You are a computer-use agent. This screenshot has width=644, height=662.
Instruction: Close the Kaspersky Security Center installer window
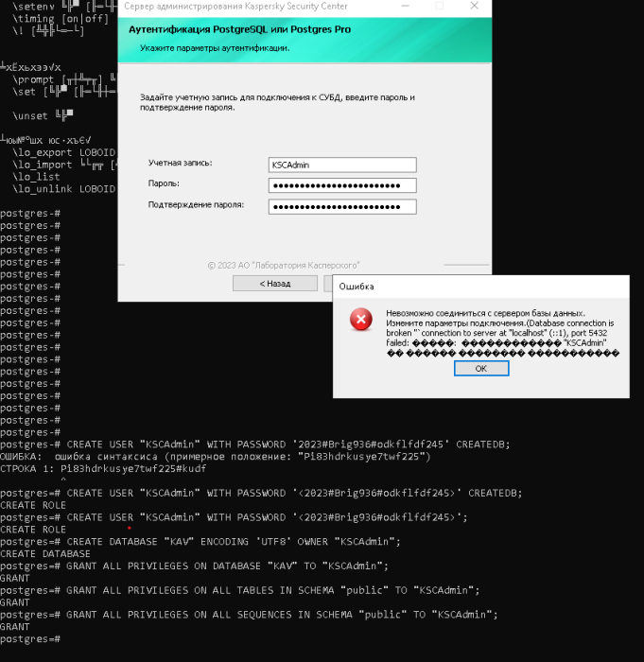474,6
